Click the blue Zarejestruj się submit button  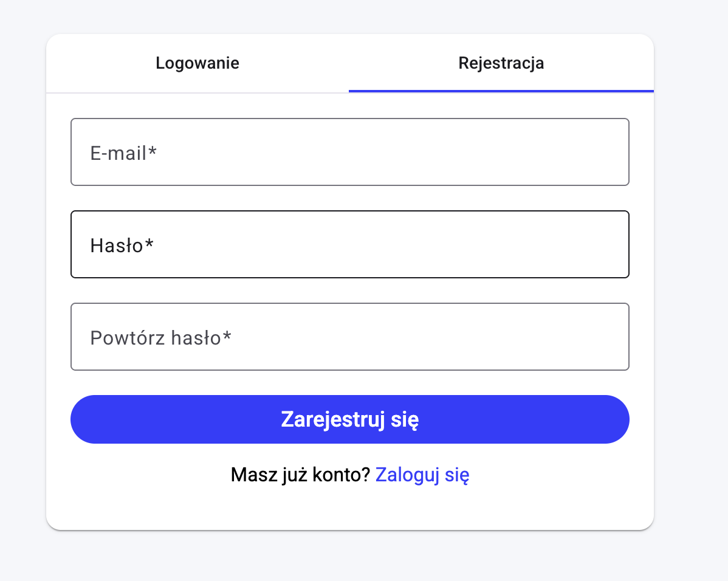(350, 419)
